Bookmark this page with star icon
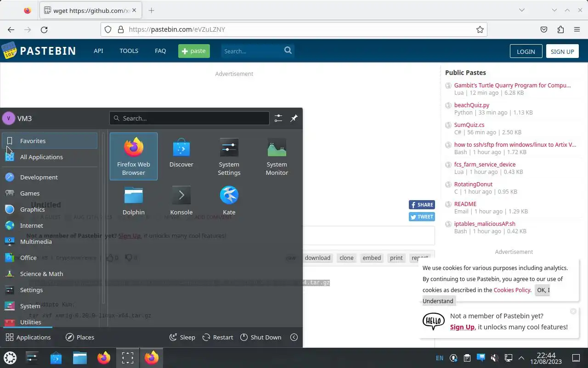The image size is (588, 368). click(480, 29)
